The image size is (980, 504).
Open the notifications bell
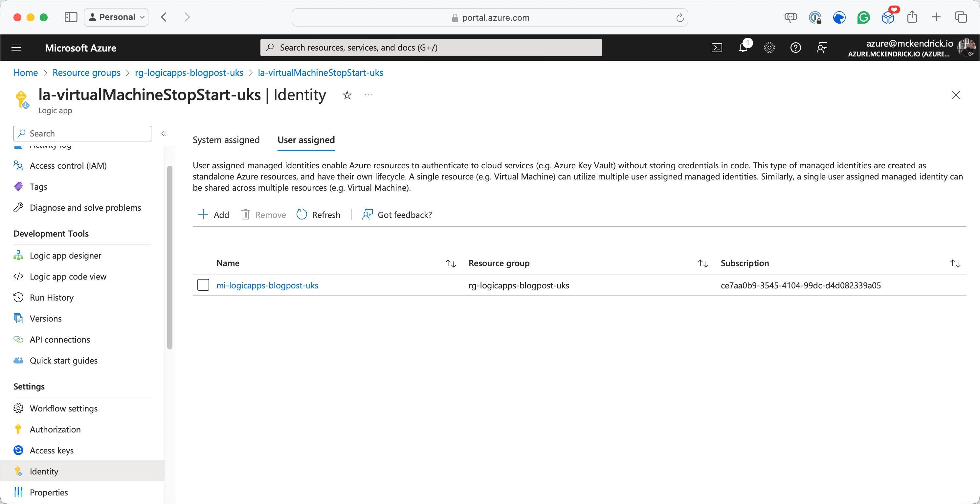point(743,48)
